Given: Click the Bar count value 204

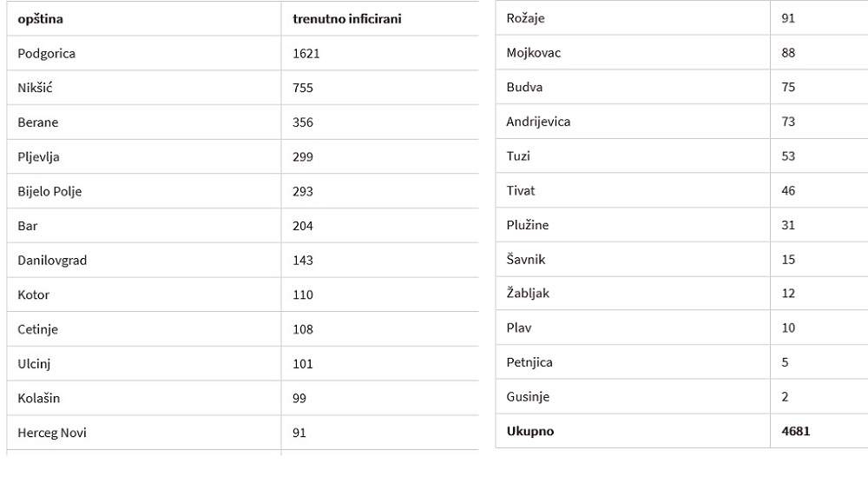Looking at the screenshot, I should [303, 226].
